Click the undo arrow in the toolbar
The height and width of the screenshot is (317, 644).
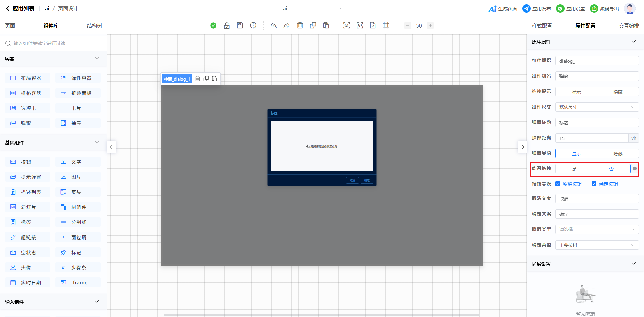coord(274,25)
